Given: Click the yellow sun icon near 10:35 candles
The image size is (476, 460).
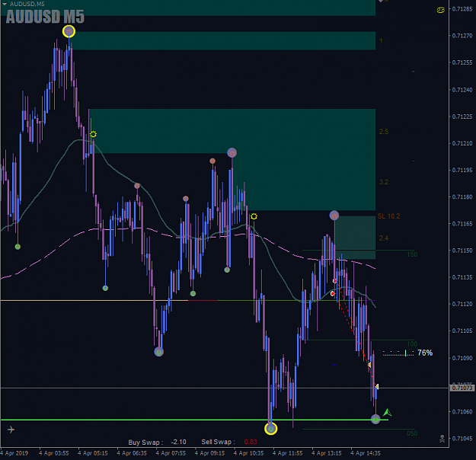Looking at the screenshot, I should pos(254,216).
